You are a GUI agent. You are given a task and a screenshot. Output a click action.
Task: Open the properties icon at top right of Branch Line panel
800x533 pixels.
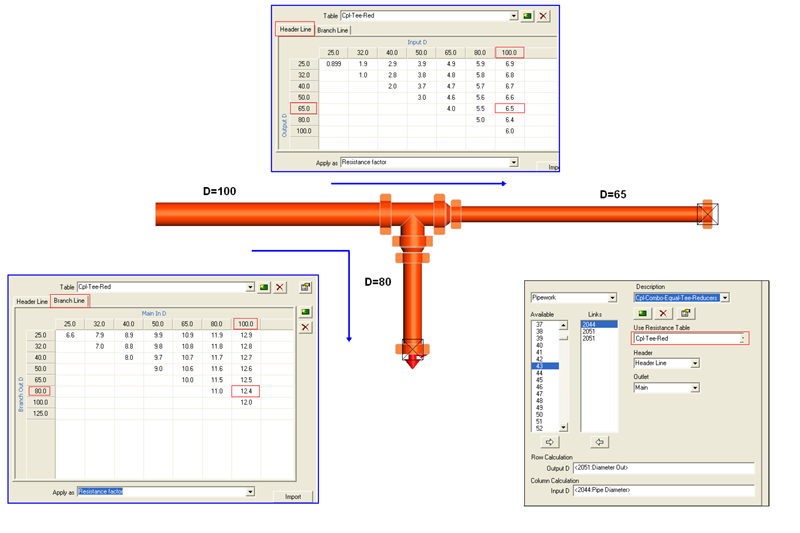pyautogui.click(x=305, y=287)
